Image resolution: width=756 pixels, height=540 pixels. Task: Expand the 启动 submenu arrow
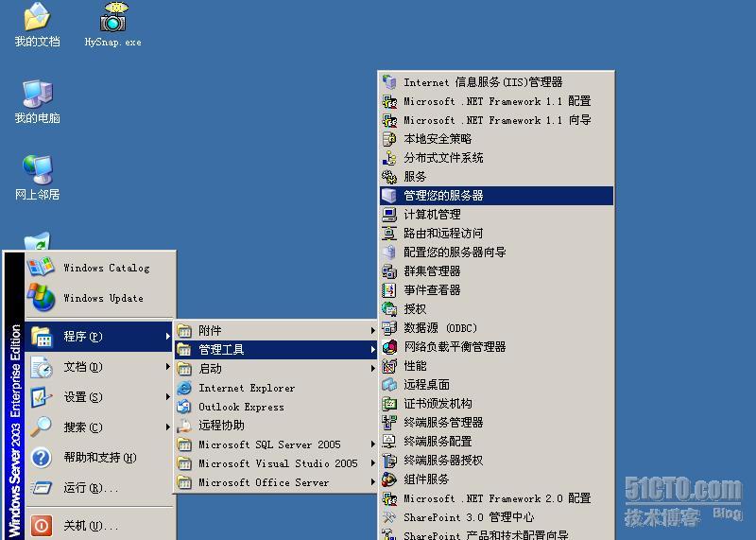click(372, 369)
